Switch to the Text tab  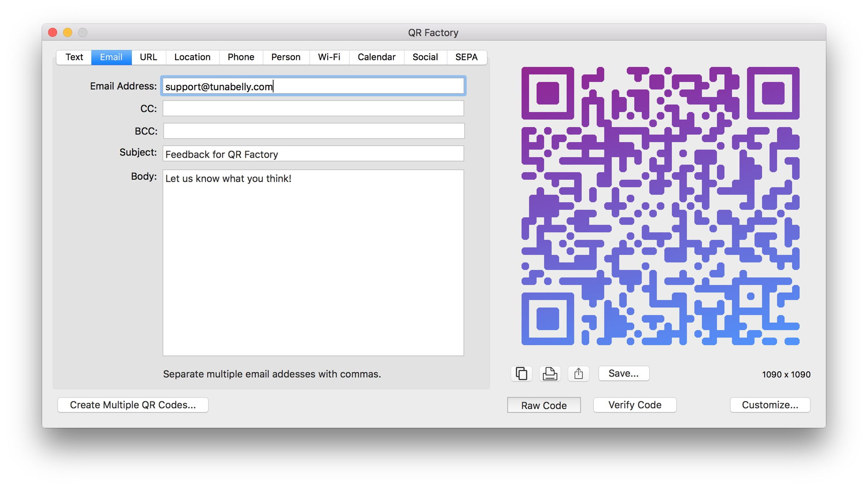(x=74, y=57)
